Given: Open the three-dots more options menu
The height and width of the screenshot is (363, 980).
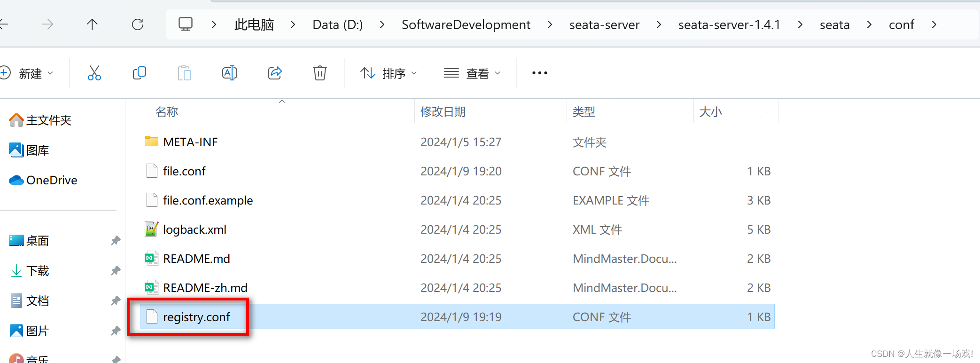Looking at the screenshot, I should [540, 73].
